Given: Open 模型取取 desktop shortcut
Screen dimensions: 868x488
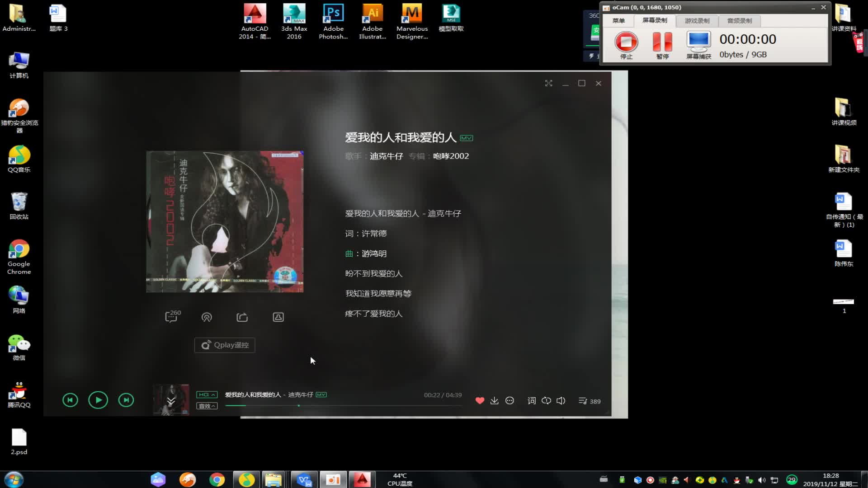Looking at the screenshot, I should click(x=451, y=18).
